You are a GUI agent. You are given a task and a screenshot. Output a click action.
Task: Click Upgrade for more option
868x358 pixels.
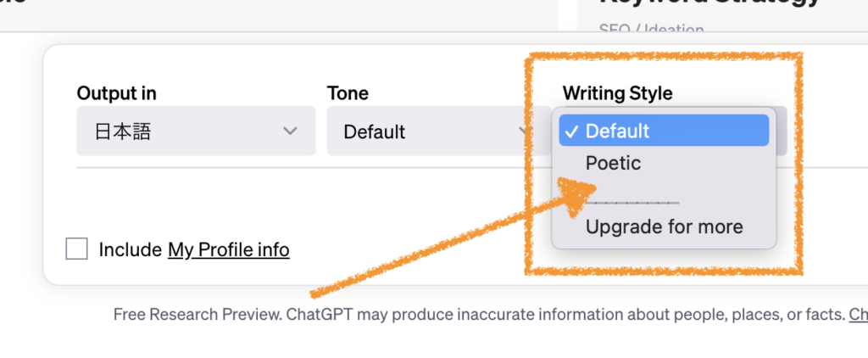point(664,227)
